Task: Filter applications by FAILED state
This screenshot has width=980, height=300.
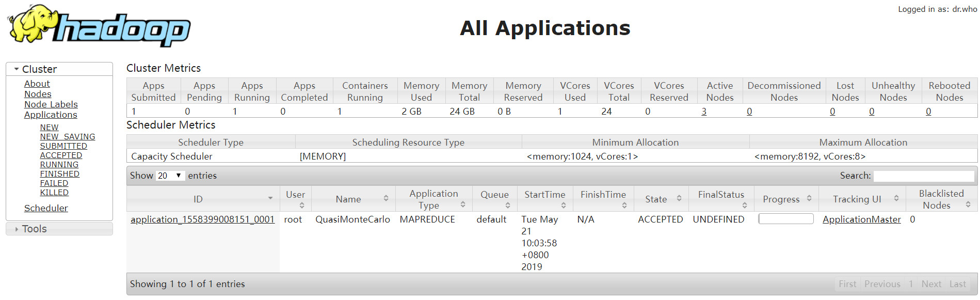Action: click(54, 183)
